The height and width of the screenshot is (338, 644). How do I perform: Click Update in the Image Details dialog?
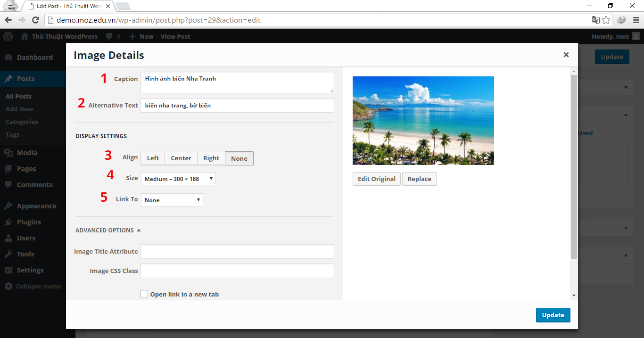click(553, 315)
